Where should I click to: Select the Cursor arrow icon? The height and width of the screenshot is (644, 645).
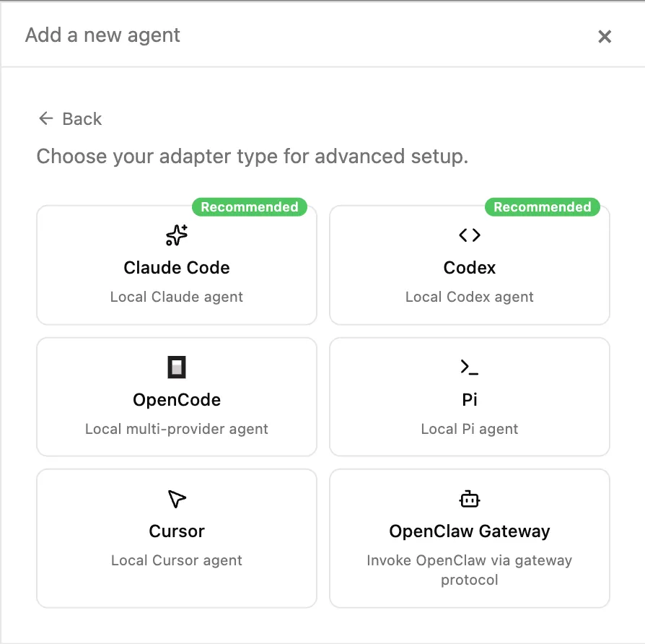click(x=177, y=498)
